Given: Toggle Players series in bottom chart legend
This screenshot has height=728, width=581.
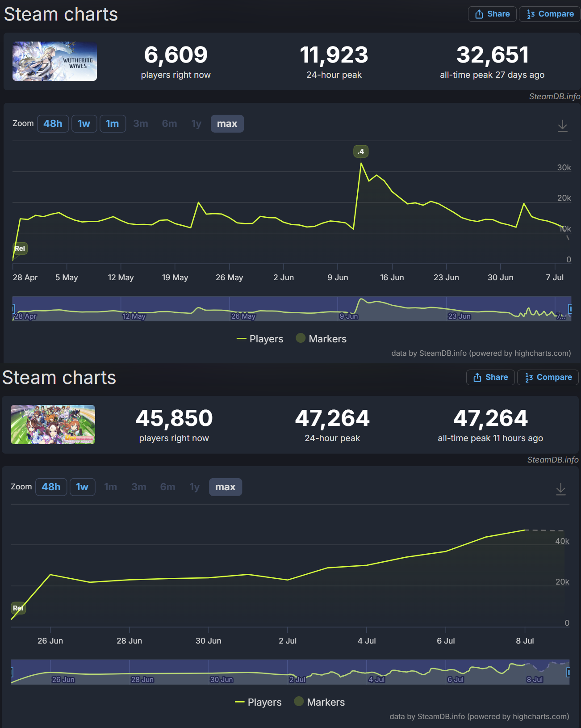Looking at the screenshot, I should coord(258,702).
